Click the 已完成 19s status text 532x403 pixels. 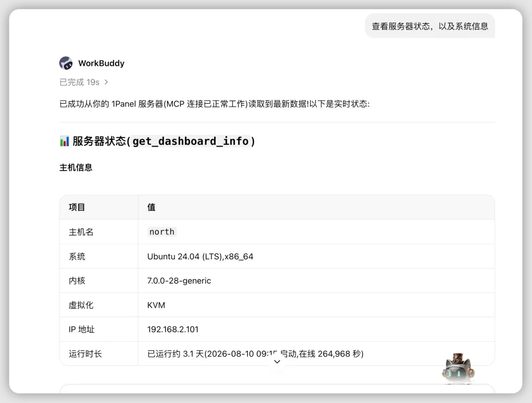tap(79, 82)
